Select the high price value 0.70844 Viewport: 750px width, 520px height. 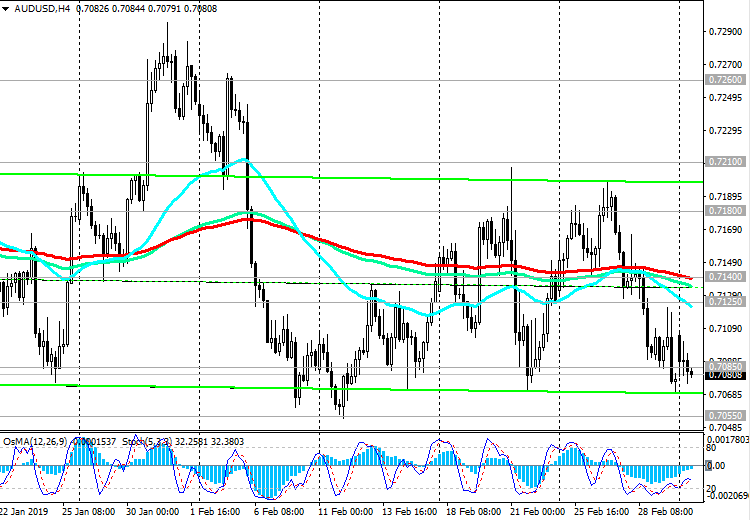tap(128, 9)
